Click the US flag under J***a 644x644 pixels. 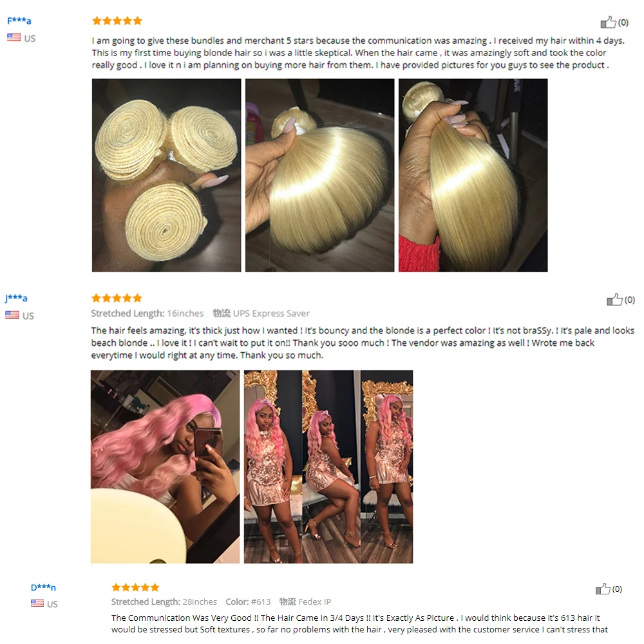pos(12,315)
